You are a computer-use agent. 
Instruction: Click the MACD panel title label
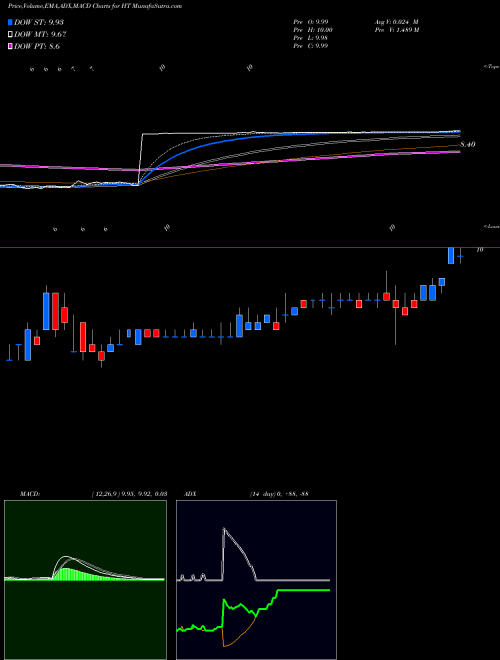[x=30, y=493]
